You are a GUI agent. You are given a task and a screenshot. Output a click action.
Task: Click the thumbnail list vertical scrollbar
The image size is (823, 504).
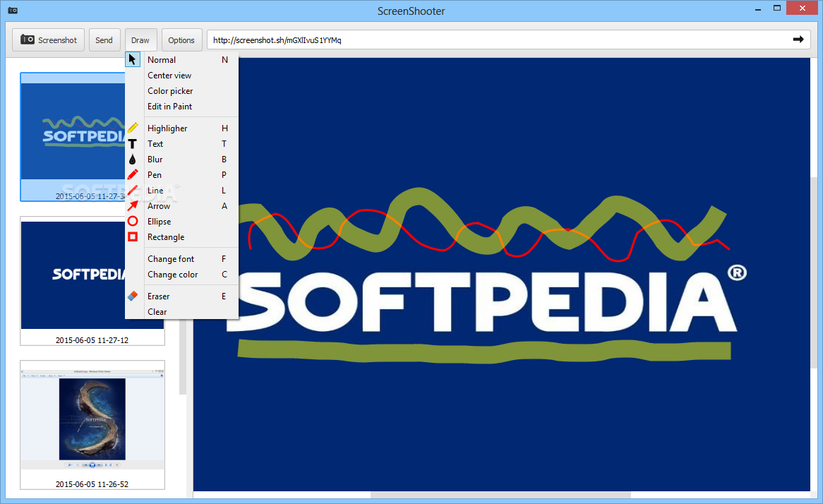[x=183, y=356]
